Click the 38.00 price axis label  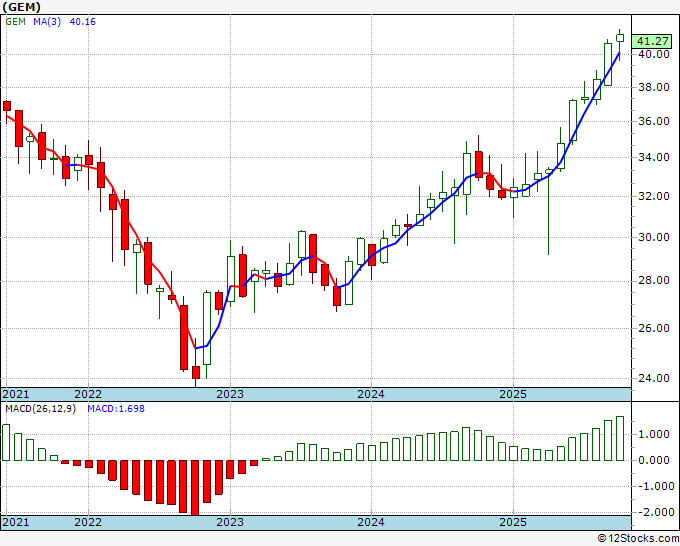pos(654,87)
